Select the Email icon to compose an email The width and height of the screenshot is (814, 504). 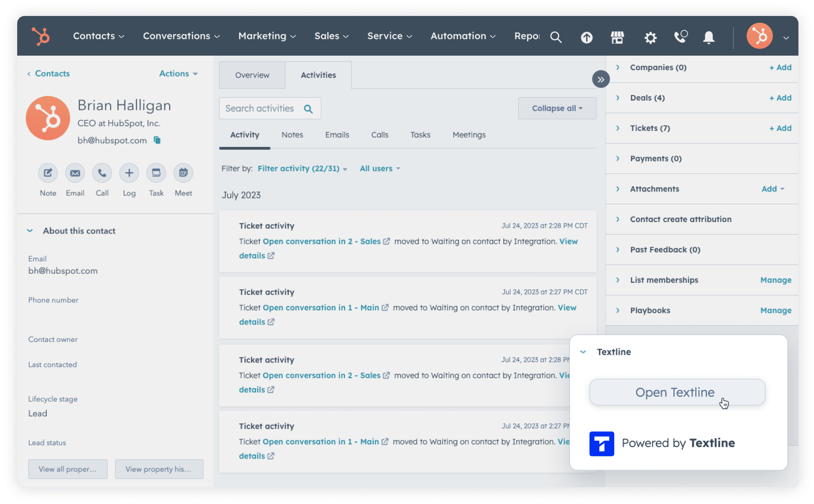(75, 173)
